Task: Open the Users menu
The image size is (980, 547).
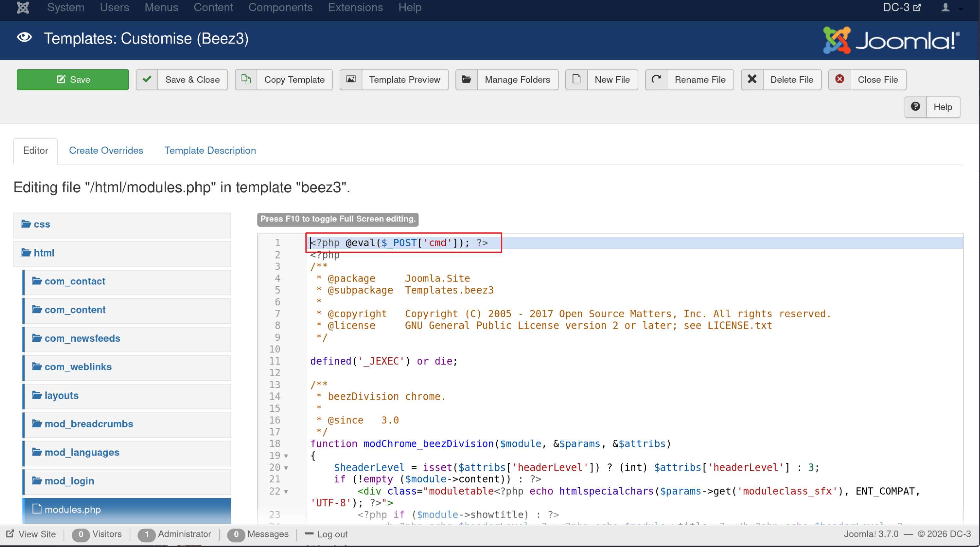Action: (114, 8)
